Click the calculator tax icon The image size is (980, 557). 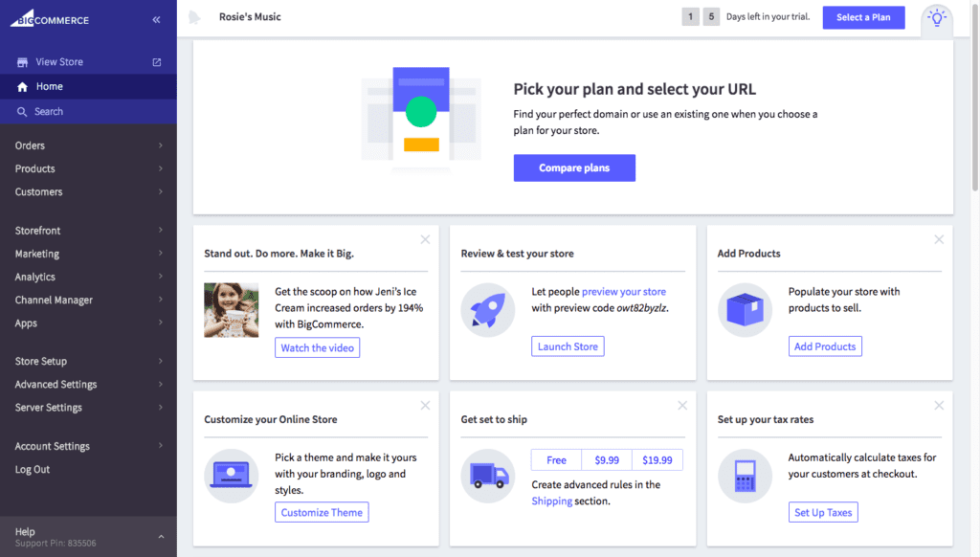[745, 476]
